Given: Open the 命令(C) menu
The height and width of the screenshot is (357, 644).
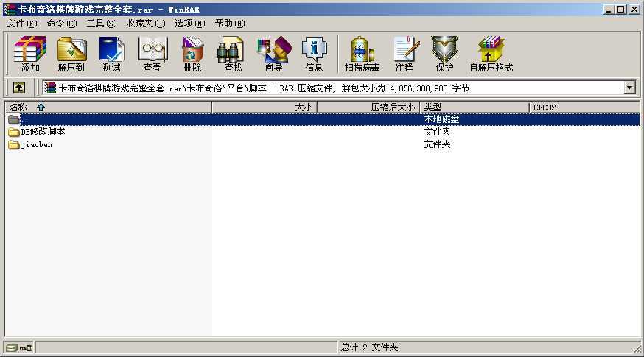Looking at the screenshot, I should point(62,24).
